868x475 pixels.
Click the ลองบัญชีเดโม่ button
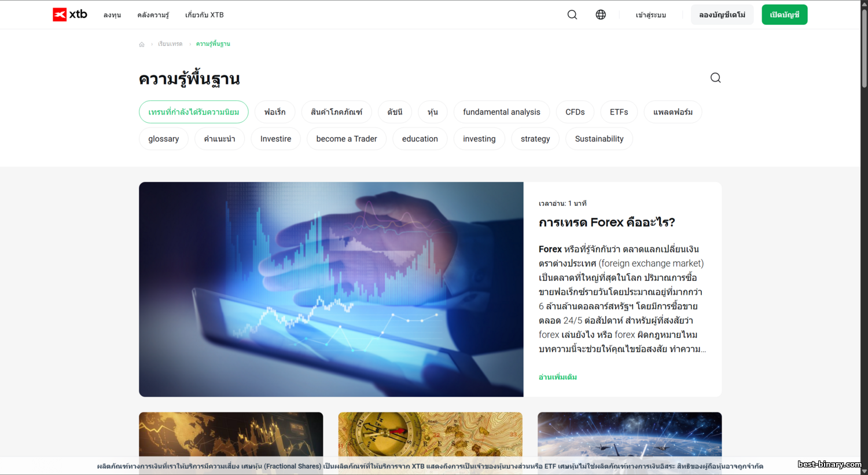click(x=722, y=14)
